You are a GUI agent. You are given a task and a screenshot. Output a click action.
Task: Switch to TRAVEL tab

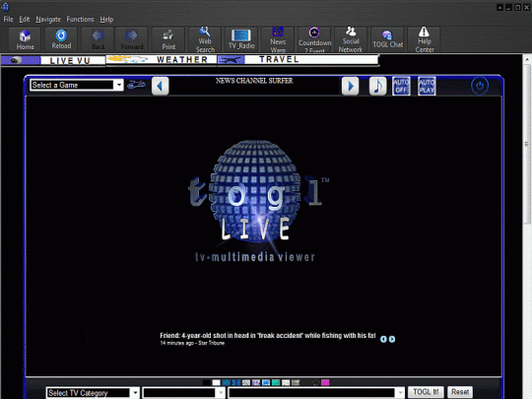(x=298, y=60)
